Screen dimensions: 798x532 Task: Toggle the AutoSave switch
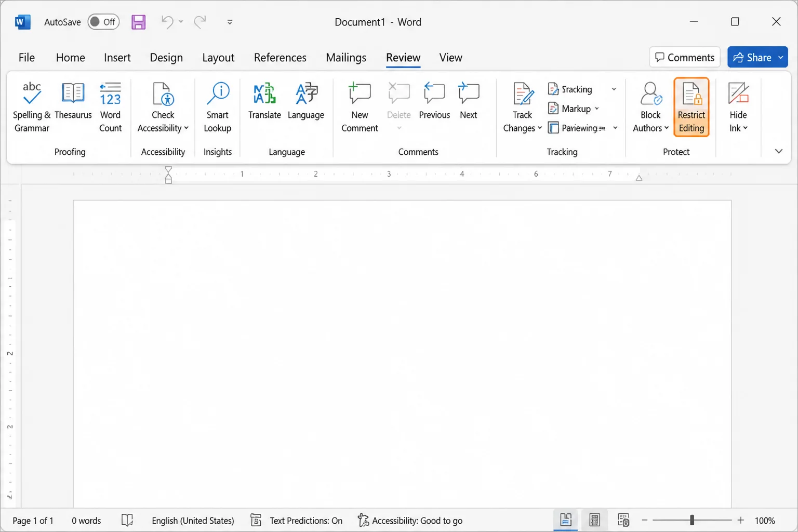pyautogui.click(x=103, y=22)
